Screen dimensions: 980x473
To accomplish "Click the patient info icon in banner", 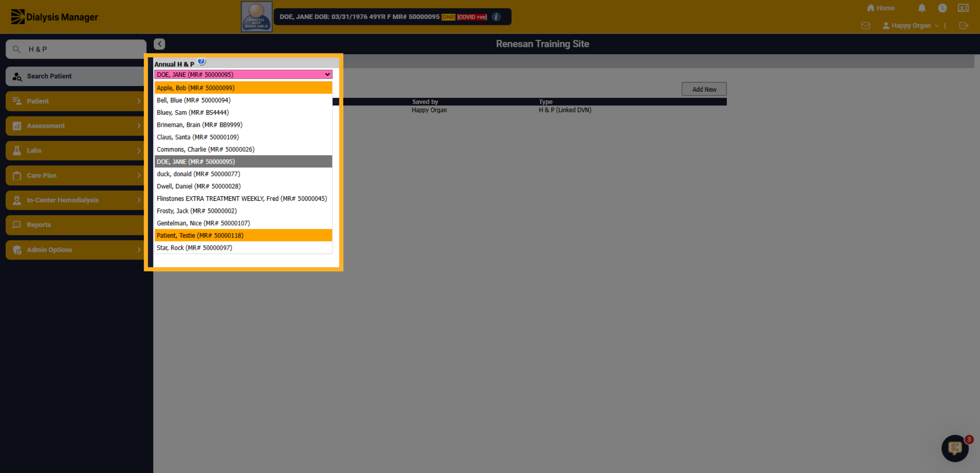I will click(496, 17).
